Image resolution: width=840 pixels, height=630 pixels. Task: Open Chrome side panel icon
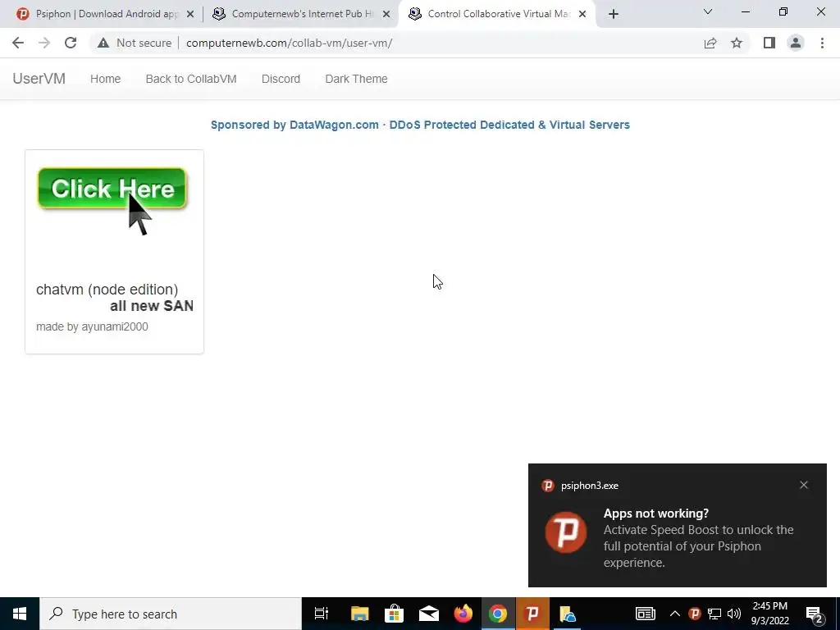pos(769,43)
